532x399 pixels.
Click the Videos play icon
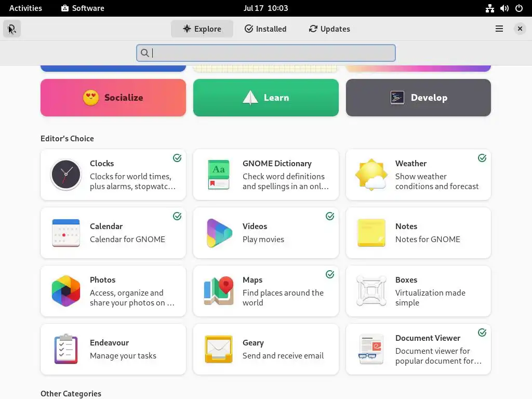[219, 233]
